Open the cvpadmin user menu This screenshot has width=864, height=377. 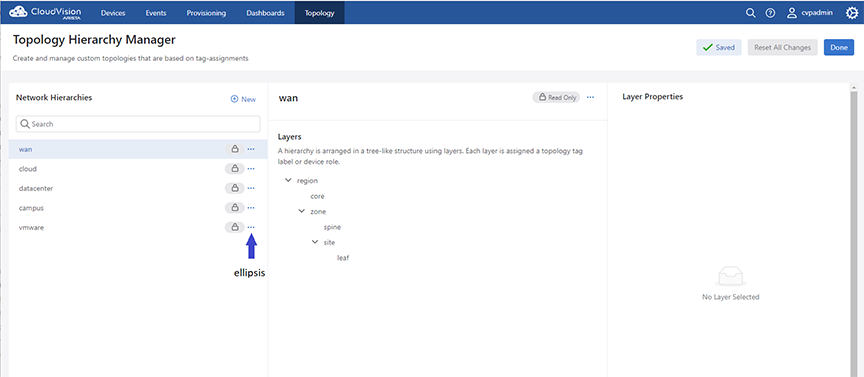pyautogui.click(x=809, y=13)
